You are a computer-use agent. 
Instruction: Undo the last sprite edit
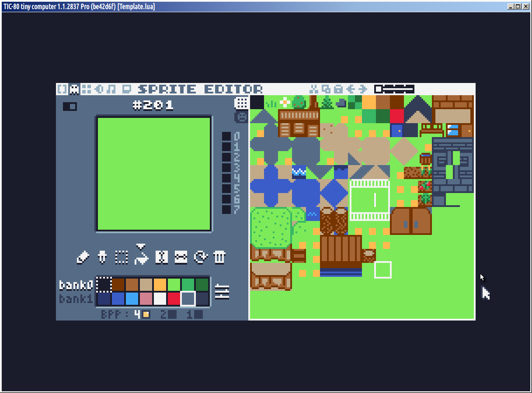pos(351,89)
